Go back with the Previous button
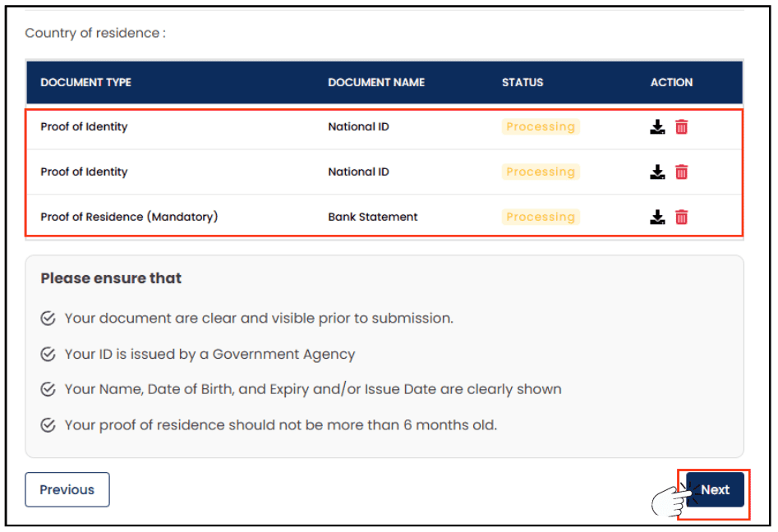 coord(67,490)
